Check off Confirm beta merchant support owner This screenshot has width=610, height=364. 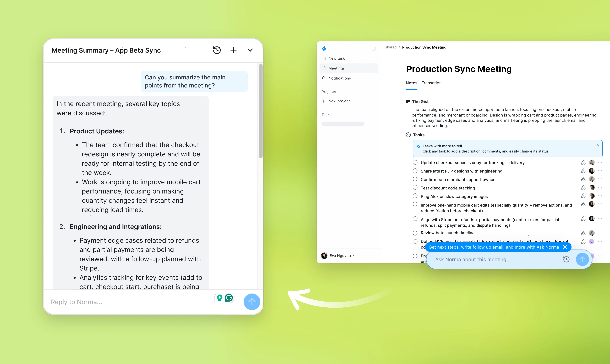click(415, 179)
